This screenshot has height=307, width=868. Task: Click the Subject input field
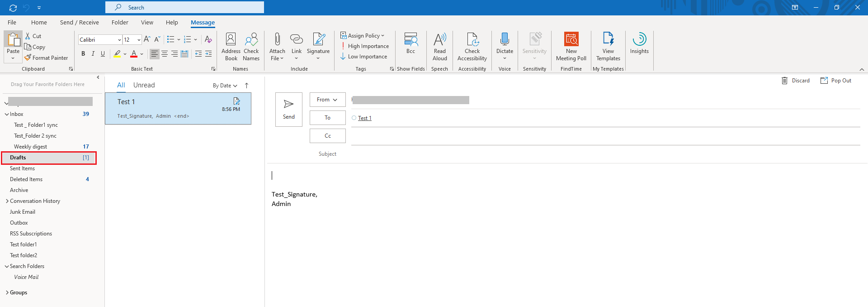click(x=605, y=154)
